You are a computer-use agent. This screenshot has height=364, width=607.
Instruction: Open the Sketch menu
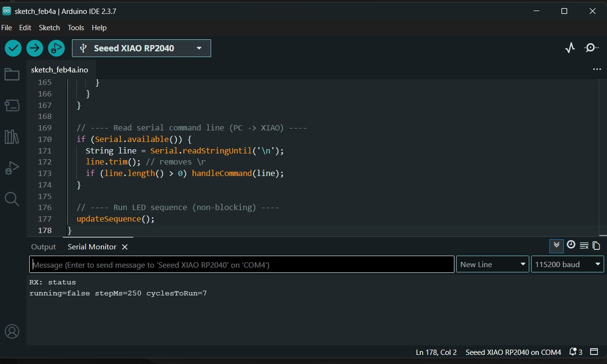click(x=49, y=28)
